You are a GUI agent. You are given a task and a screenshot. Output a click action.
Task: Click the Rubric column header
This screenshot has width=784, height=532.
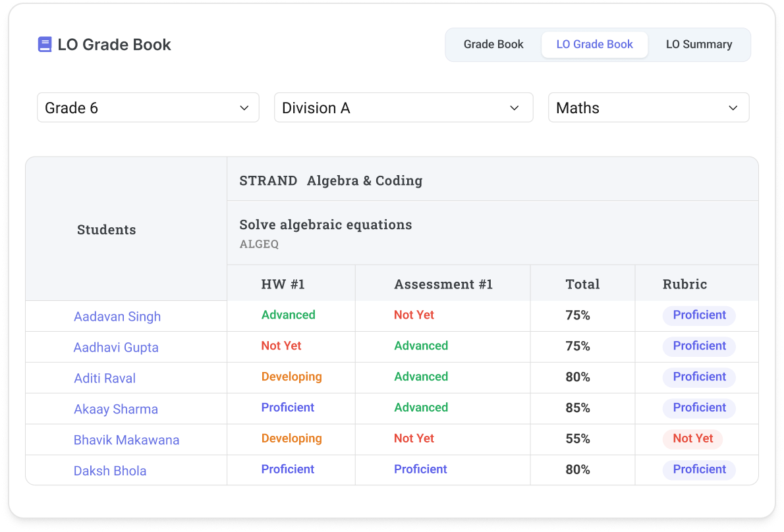coord(685,284)
